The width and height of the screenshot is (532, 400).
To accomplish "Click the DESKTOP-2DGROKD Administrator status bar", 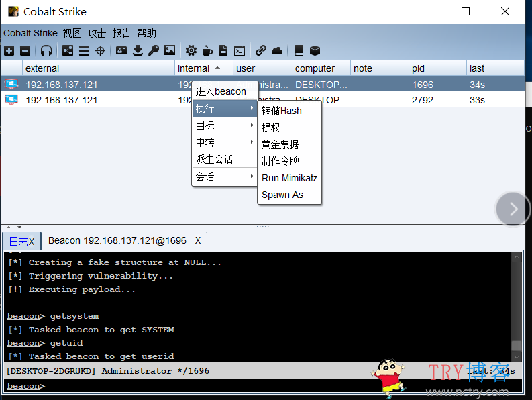I will tap(264, 370).
